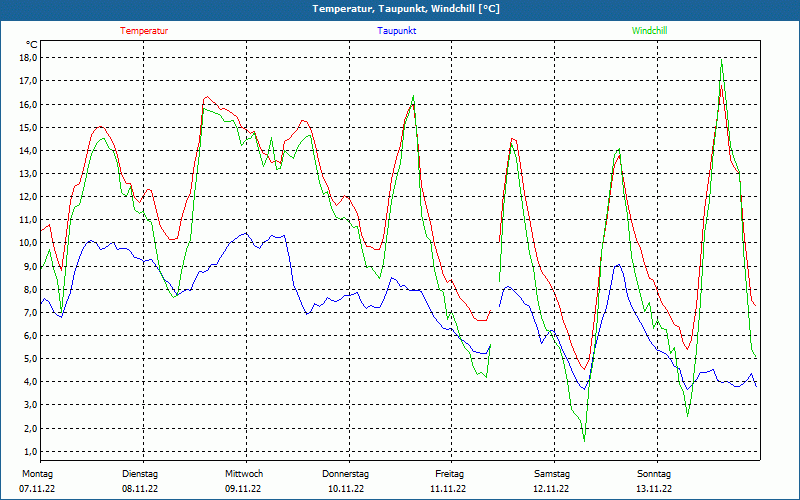
Task: Select the Dienstag day label
Action: click(x=140, y=473)
